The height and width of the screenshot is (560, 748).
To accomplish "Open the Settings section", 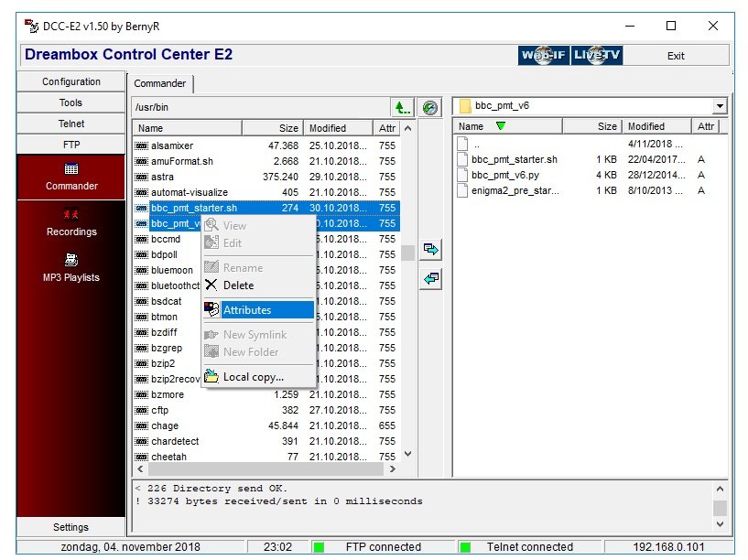I will [71, 527].
